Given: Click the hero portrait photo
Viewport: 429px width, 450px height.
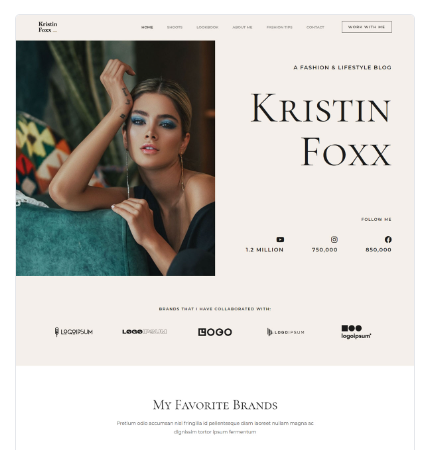Looking at the screenshot, I should (115, 158).
